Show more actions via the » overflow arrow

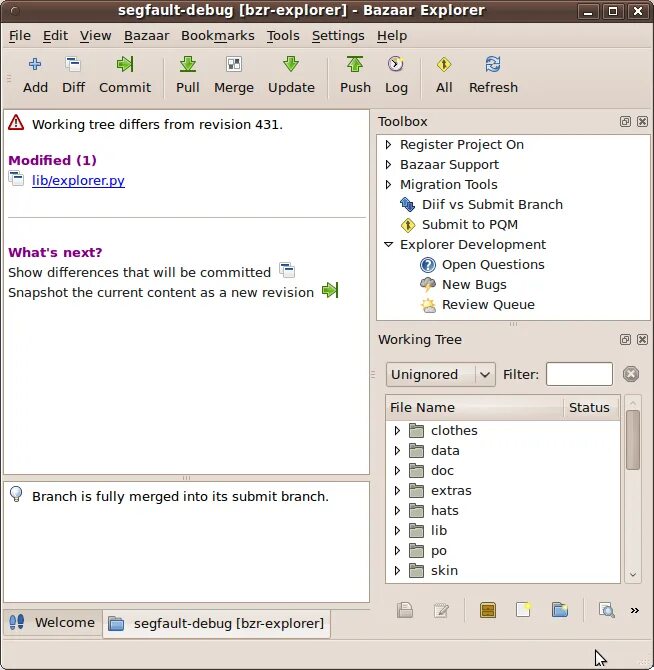[635, 610]
